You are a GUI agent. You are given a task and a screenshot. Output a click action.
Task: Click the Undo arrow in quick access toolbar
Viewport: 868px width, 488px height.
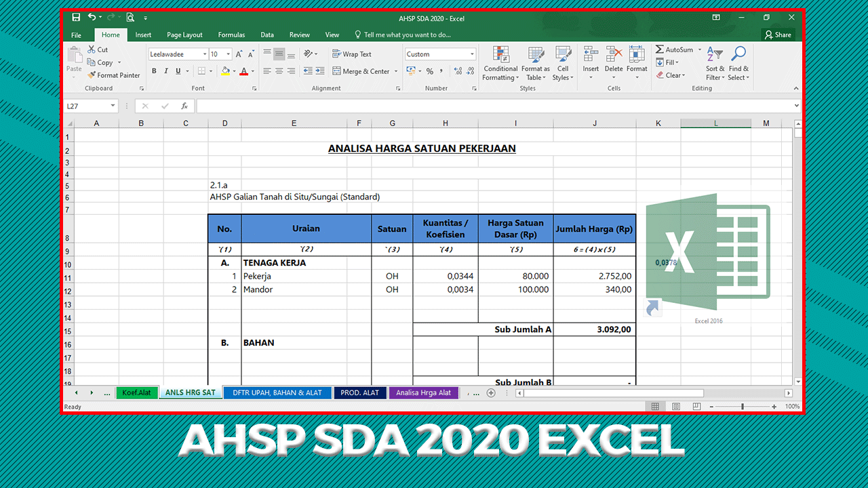(92, 18)
